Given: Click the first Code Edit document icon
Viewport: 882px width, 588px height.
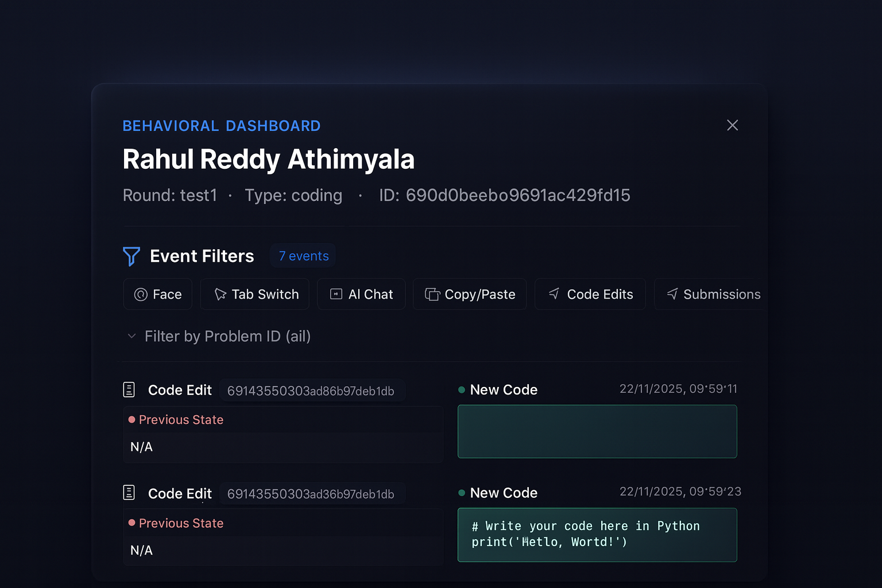Looking at the screenshot, I should point(129,390).
